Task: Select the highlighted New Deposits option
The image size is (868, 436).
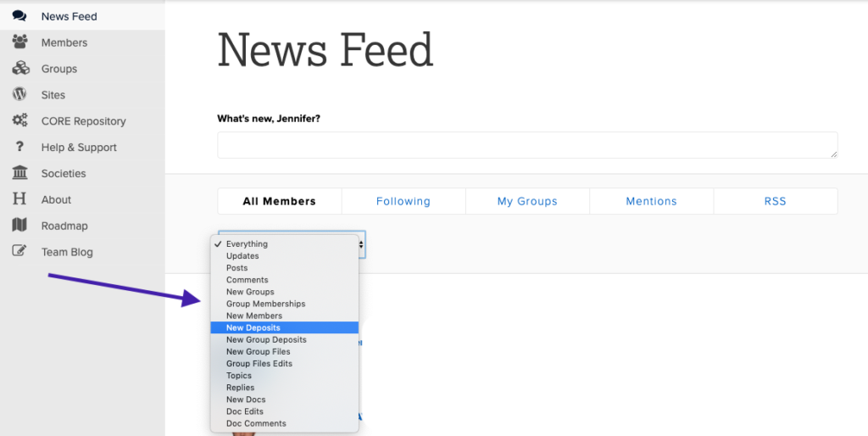Action: click(285, 327)
